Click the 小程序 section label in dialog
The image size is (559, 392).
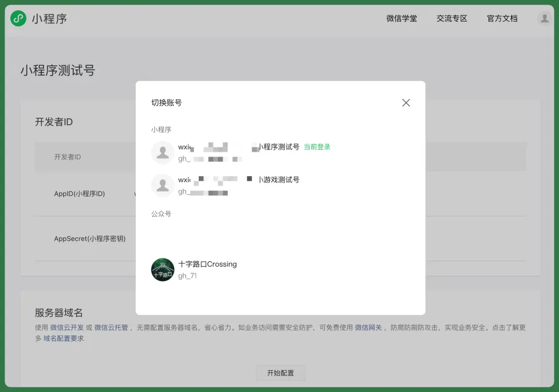(161, 129)
